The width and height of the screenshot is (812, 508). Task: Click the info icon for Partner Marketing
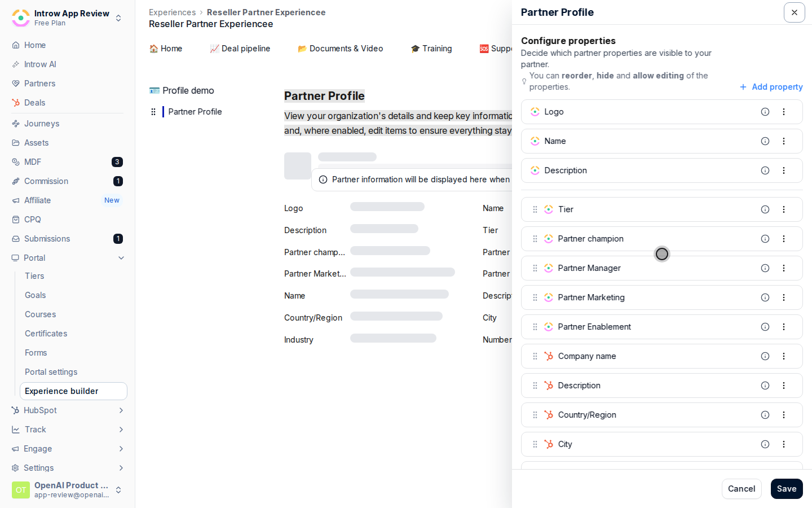coord(765,297)
